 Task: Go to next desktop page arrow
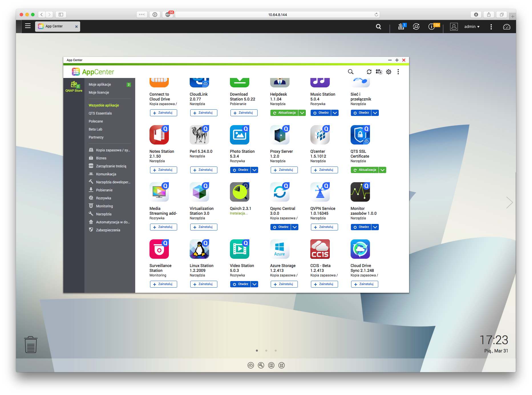[x=509, y=202]
